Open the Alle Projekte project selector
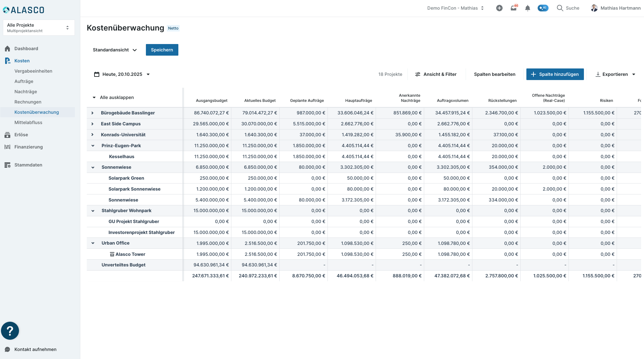644x359 pixels. (x=39, y=28)
